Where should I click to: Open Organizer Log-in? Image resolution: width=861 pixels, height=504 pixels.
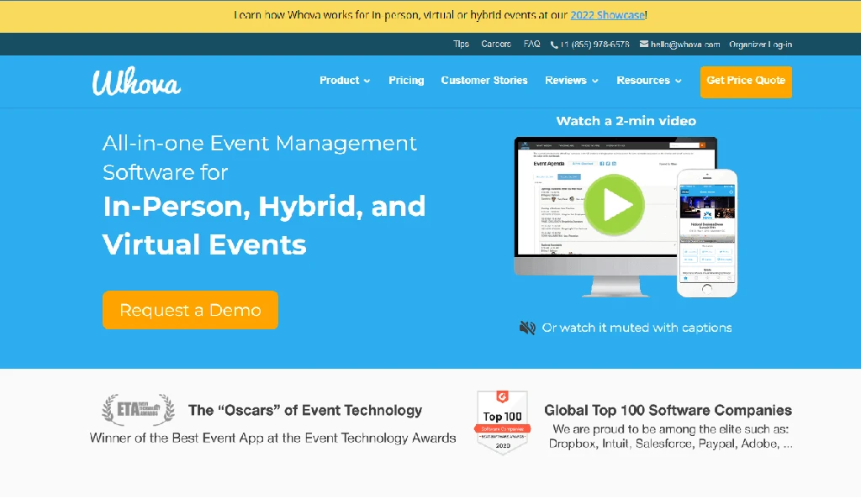point(760,45)
